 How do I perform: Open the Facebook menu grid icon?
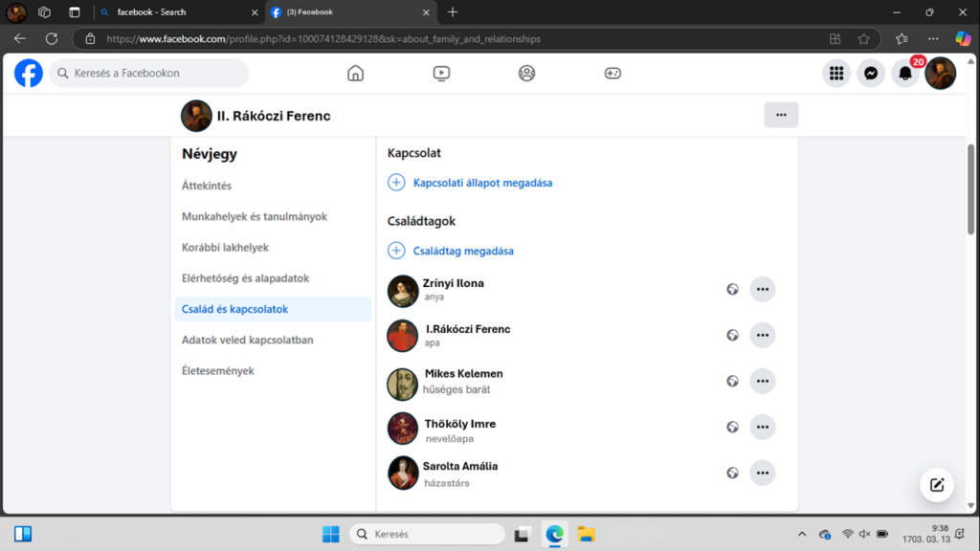click(x=836, y=74)
